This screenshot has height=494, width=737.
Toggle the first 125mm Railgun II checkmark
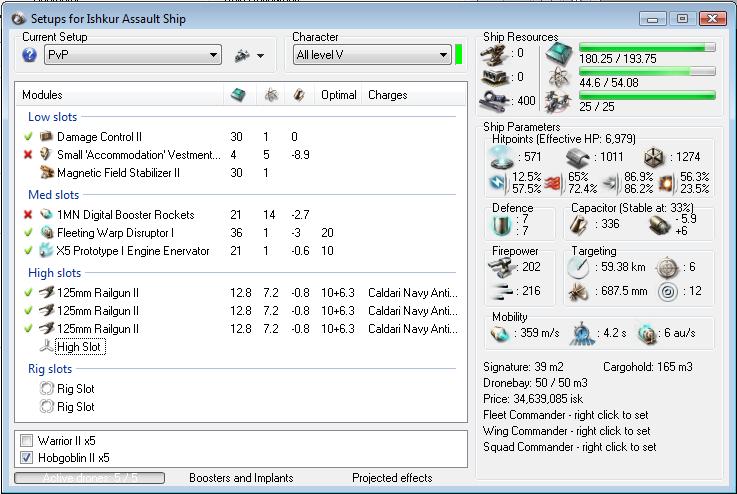coord(28,292)
